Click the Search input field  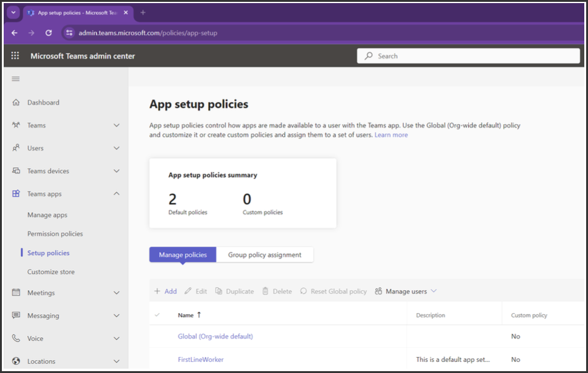(x=468, y=56)
